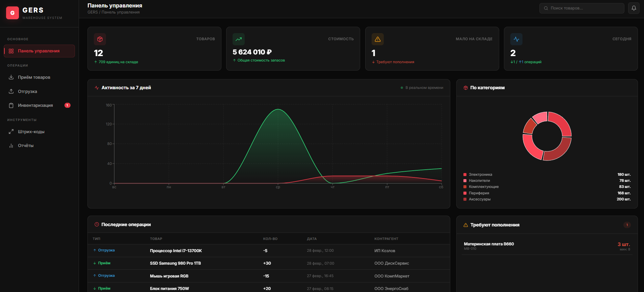644x292 pixels.
Task: Click the Аксессуары legend entry
Action: (479, 199)
